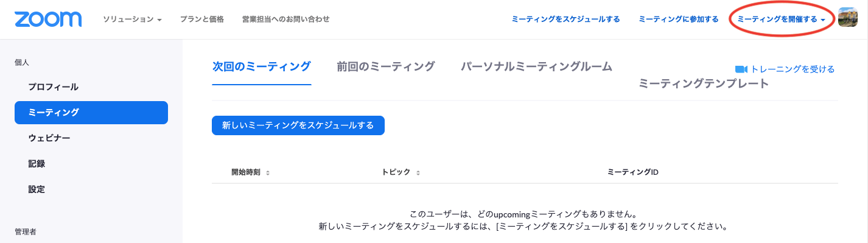Sort by トピック column arrows
Image resolution: width=868 pixels, height=243 pixels.
[418, 173]
